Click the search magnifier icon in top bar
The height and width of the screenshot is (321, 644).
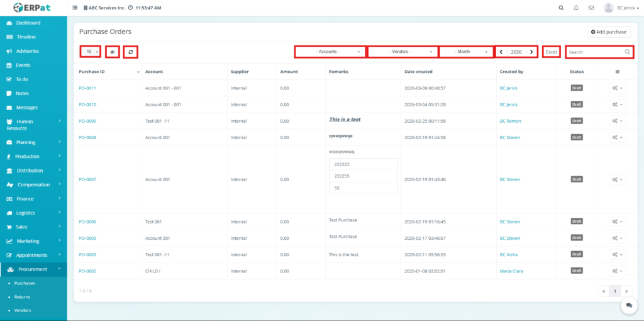pyautogui.click(x=561, y=8)
